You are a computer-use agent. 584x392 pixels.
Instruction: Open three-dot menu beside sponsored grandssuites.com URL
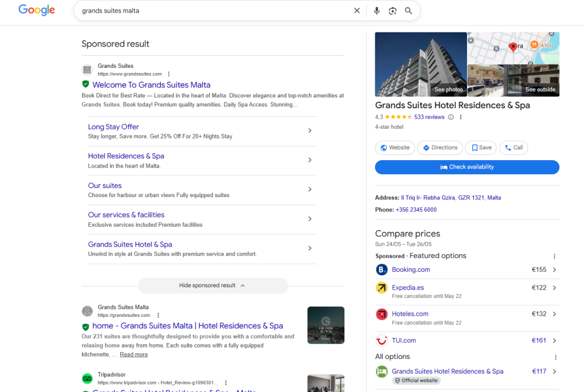pyautogui.click(x=169, y=74)
